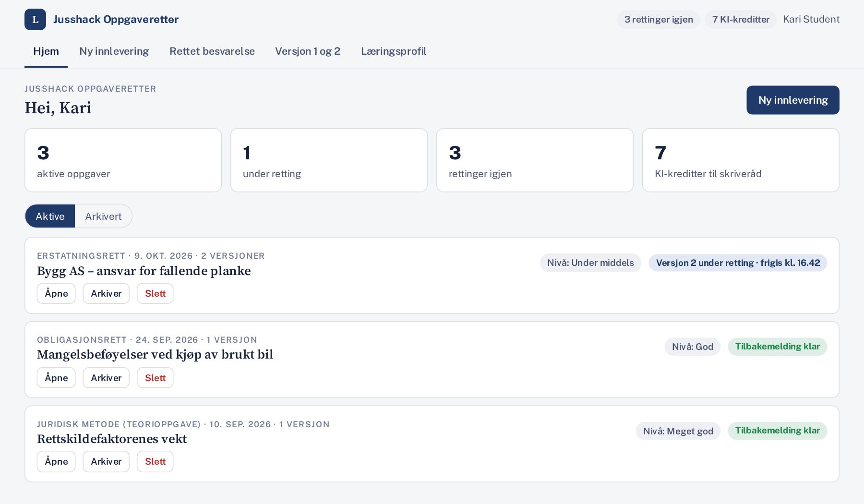Open the Mangelsbeføyelser assignment with Åpne
864x504 pixels.
[x=56, y=378]
